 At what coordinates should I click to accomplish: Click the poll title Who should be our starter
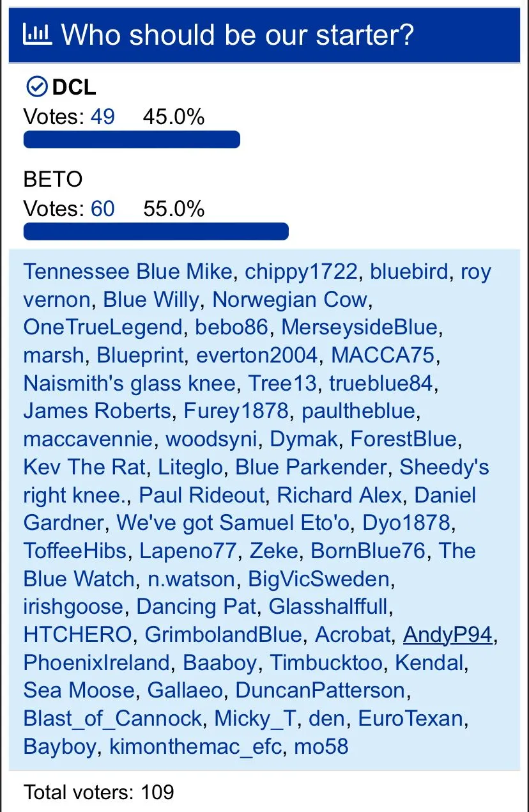click(x=238, y=35)
